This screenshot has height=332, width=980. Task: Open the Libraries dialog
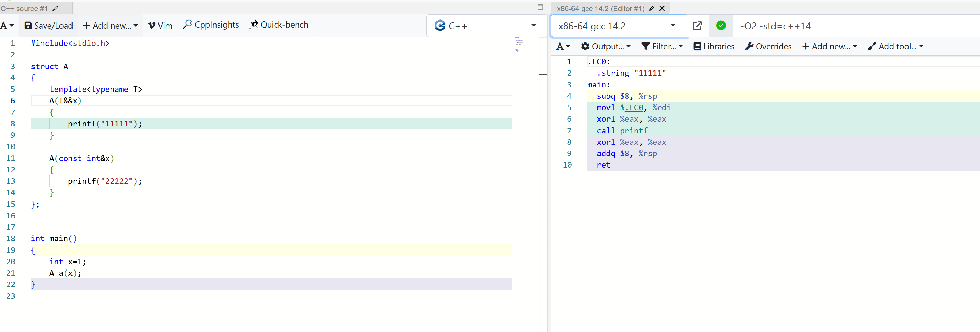[x=714, y=46]
